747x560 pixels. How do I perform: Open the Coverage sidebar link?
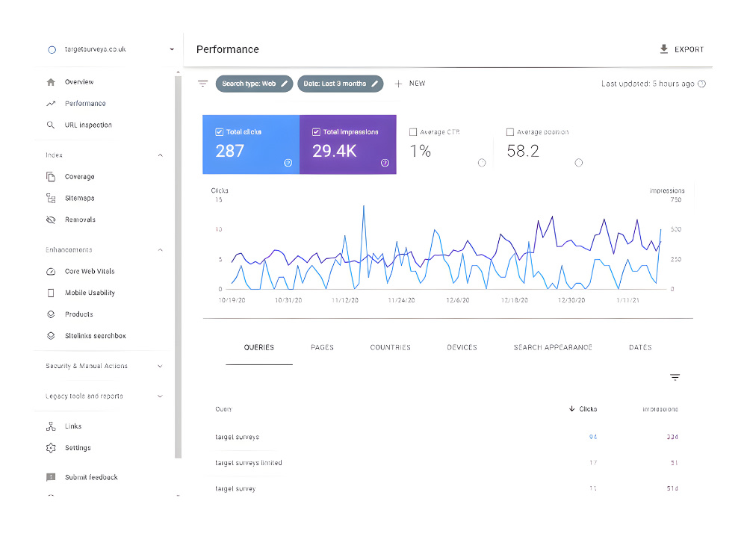click(x=80, y=177)
